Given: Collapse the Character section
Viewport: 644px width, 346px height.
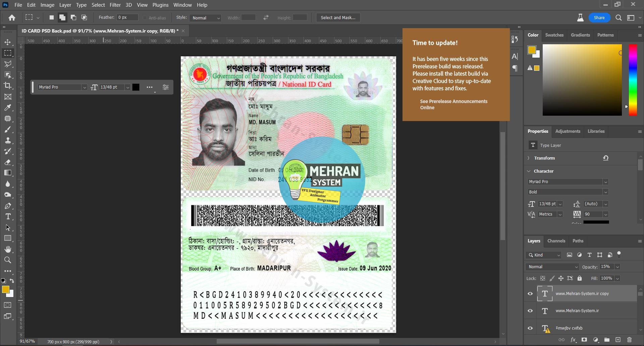Looking at the screenshot, I should point(529,171).
